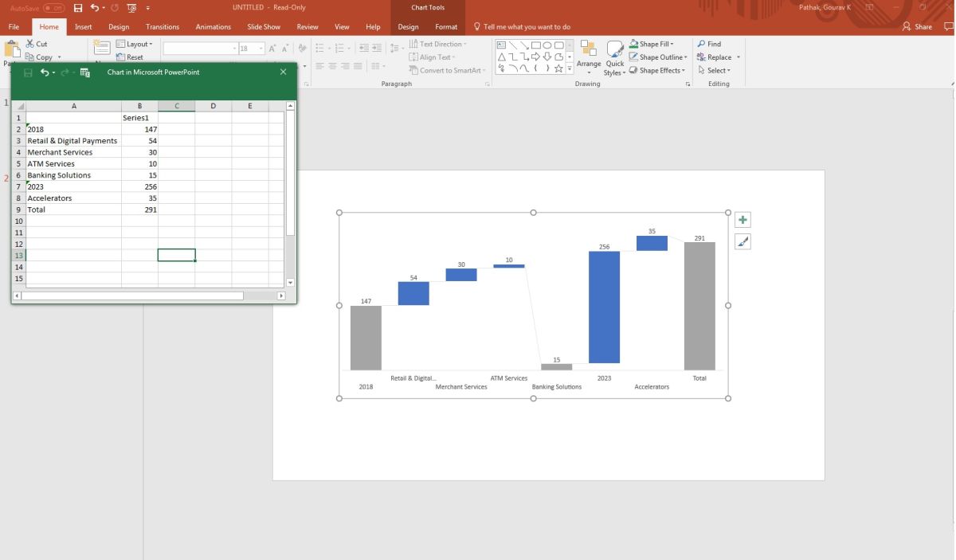
Task: Click the Decrease List Level icon
Action: point(362,49)
